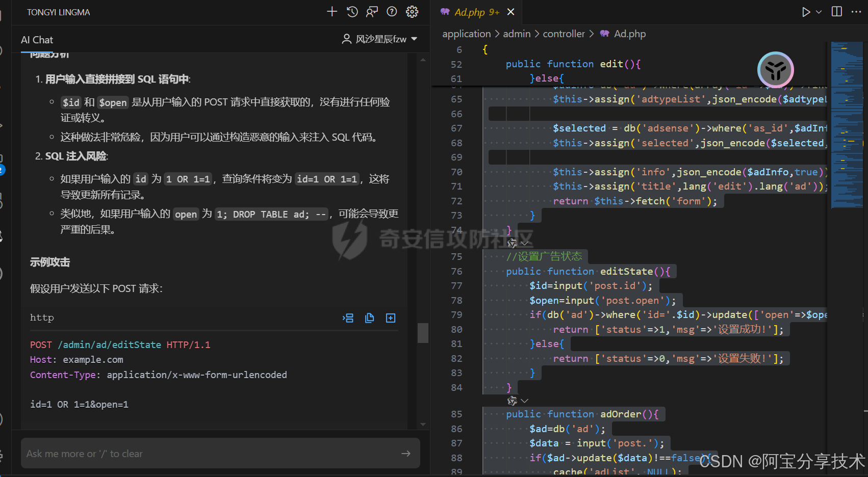This screenshot has width=868, height=477.
Task: Click the payload 'id=1 OR 1=1&open=1'
Action: point(79,404)
